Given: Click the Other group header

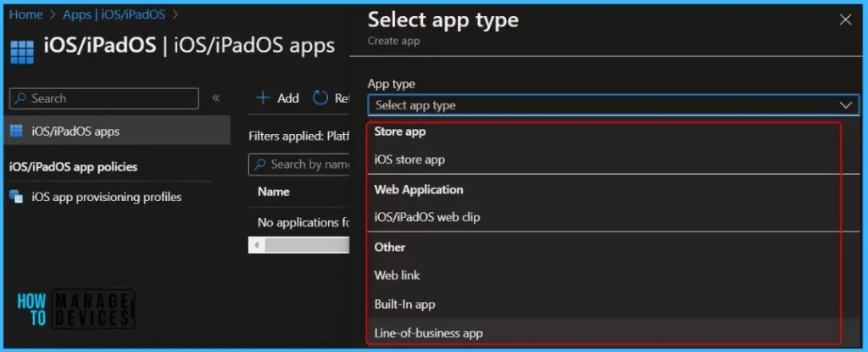Looking at the screenshot, I should tap(390, 247).
